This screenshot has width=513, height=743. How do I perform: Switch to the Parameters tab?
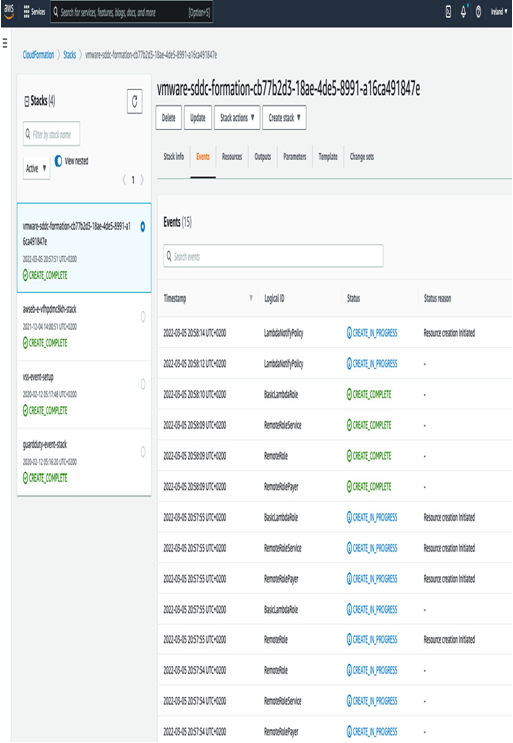(x=295, y=156)
